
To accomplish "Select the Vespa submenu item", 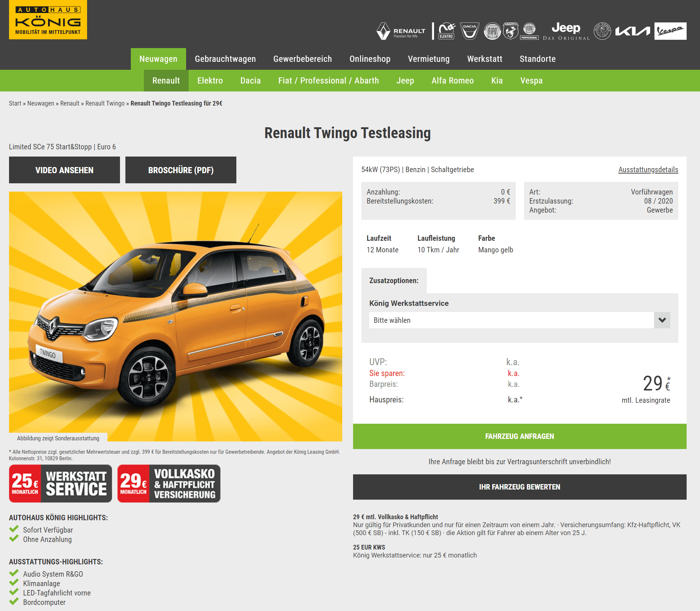I will tap(531, 81).
